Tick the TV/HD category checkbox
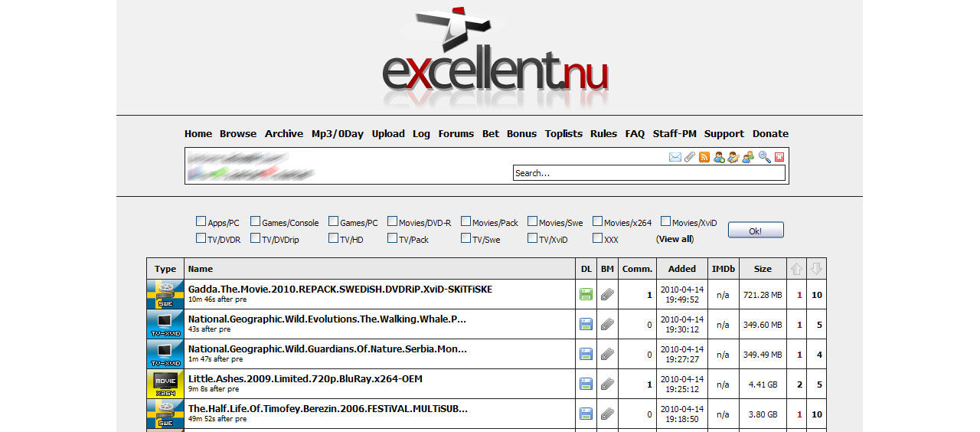980x432 pixels. click(333, 238)
